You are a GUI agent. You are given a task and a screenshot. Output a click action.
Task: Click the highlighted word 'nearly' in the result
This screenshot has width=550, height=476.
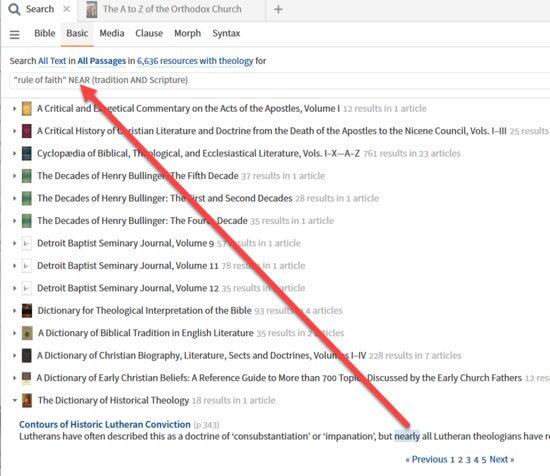pyautogui.click(x=407, y=436)
